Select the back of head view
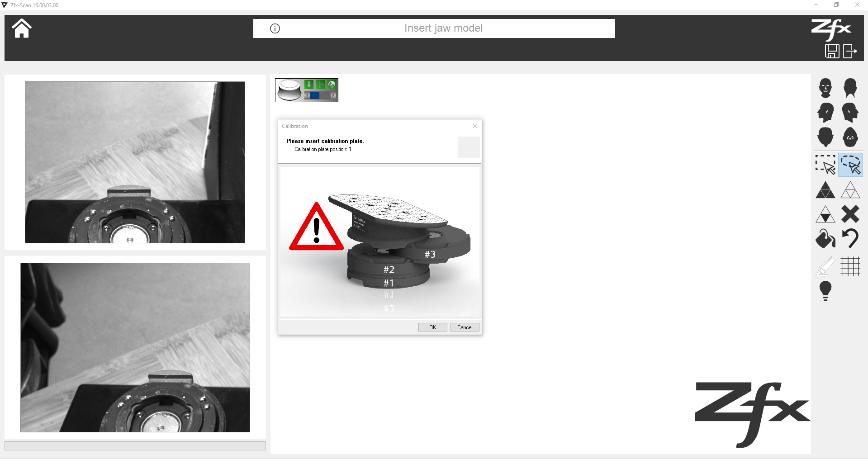 850,88
